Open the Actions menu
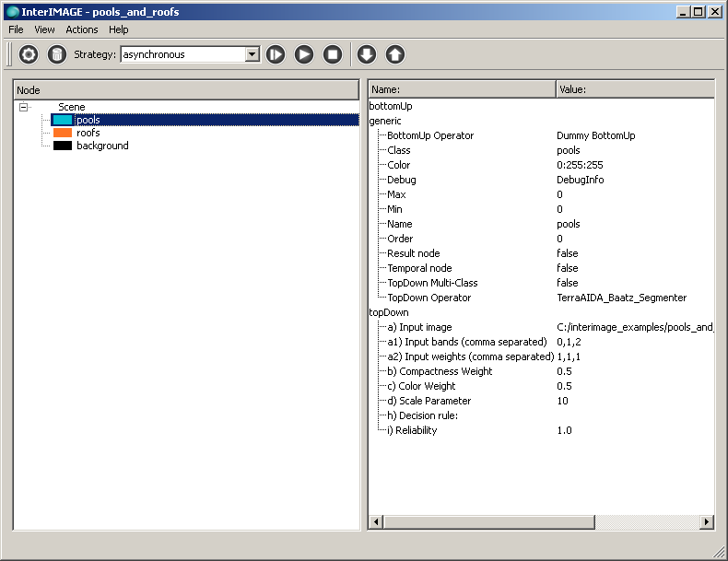728x561 pixels. [82, 29]
